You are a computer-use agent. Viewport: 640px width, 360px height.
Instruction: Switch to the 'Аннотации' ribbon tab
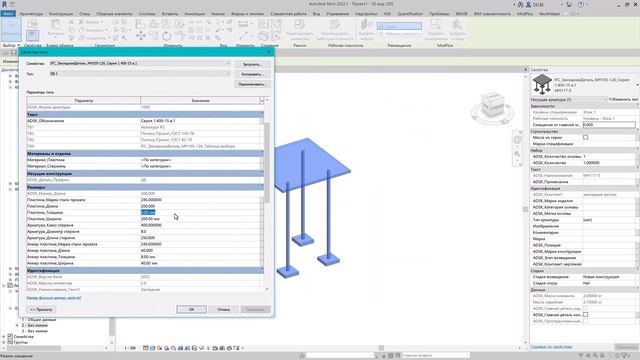pos(195,14)
